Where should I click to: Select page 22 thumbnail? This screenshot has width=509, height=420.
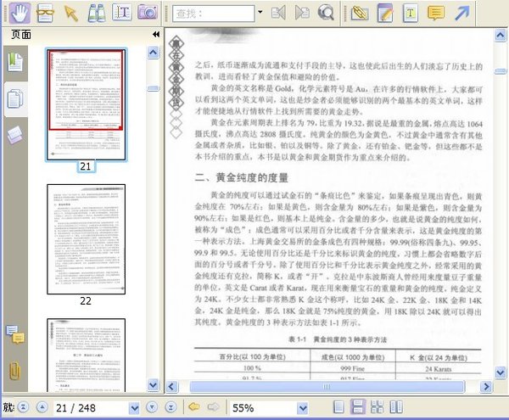pyautogui.click(x=86, y=239)
